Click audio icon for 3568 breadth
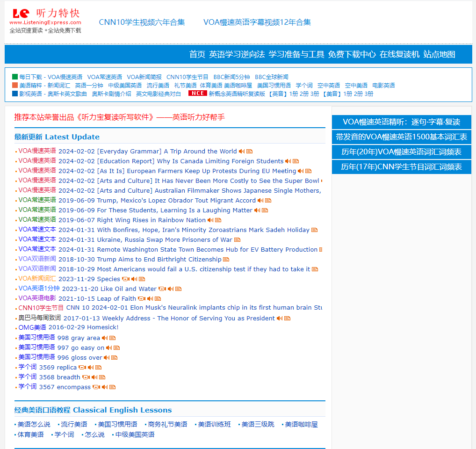 click(x=94, y=377)
